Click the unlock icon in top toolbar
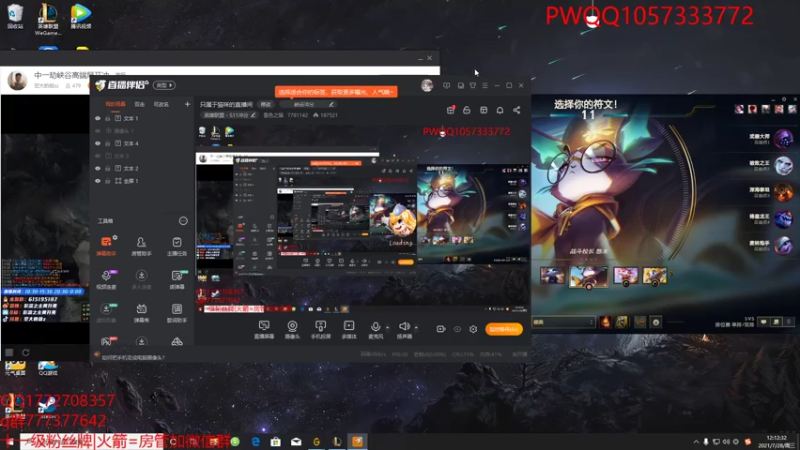 (466, 110)
